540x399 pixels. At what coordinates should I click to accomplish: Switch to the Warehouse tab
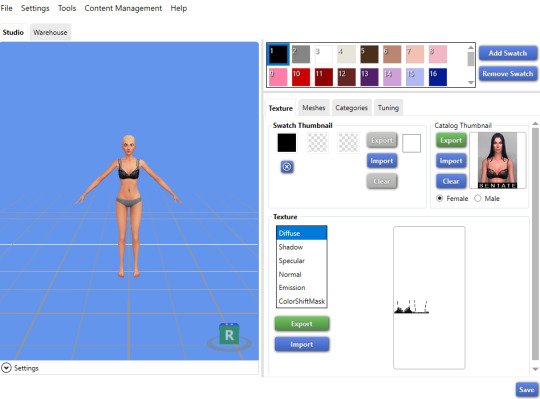(x=50, y=32)
